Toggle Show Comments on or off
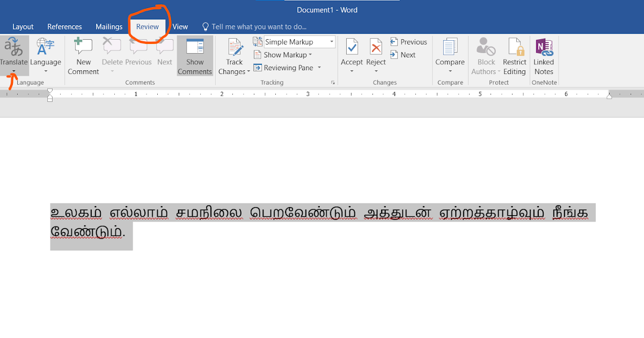Screen dimensions: 644x338 click(195, 56)
